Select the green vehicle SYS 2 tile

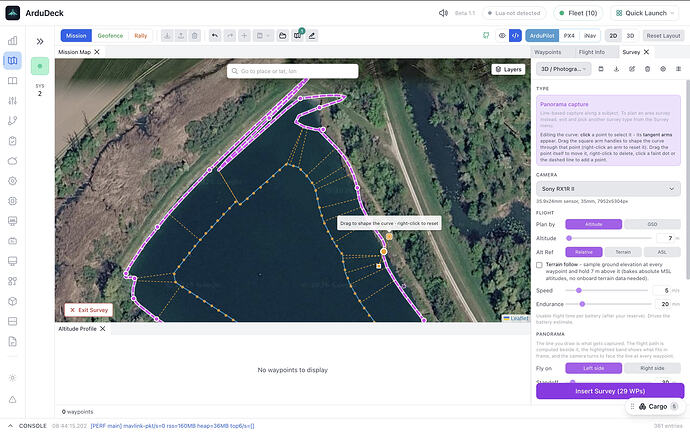[x=40, y=66]
